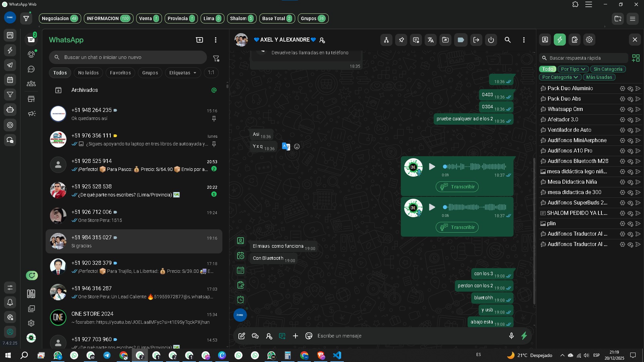Image resolution: width=644 pixels, height=362 pixels.
Task: Click Transcribir on the 0:09 audio
Action: (x=457, y=187)
